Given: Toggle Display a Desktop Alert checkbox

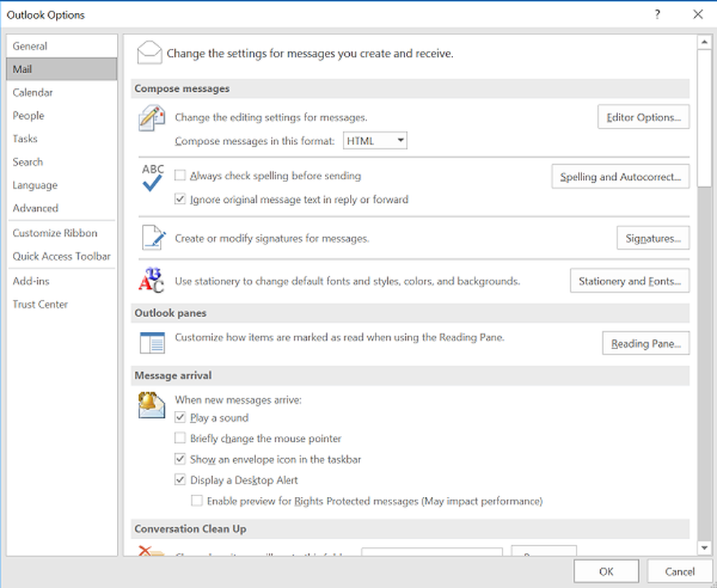Looking at the screenshot, I should pos(180,480).
